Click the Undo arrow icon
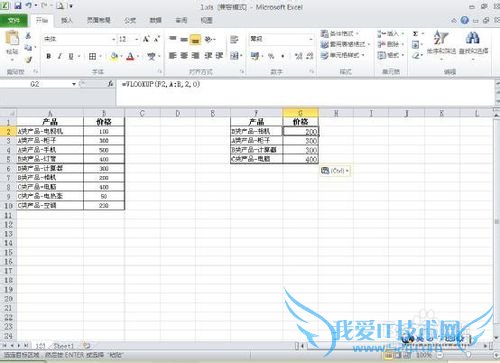Image resolution: width=500 pixels, height=363 pixels. pos(29,6)
